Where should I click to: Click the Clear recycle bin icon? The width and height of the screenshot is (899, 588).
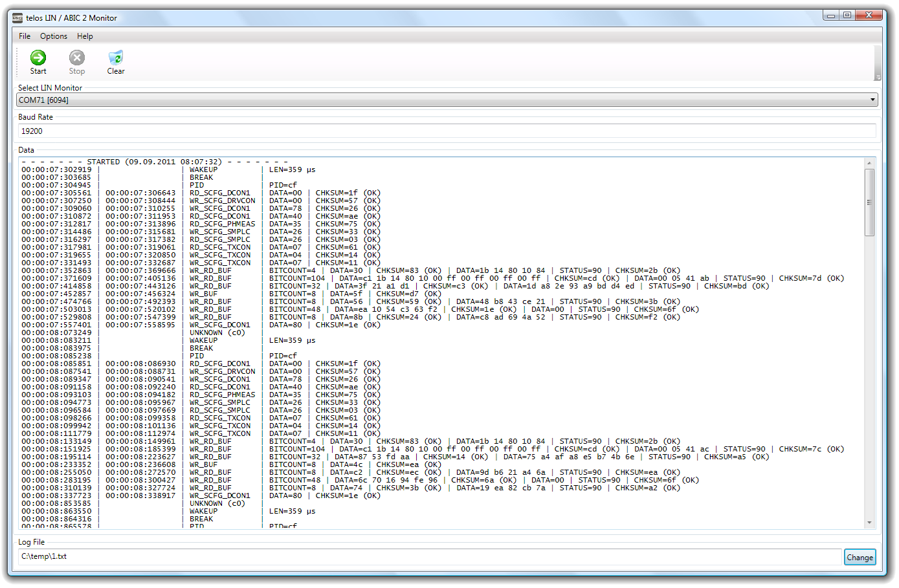tap(116, 58)
